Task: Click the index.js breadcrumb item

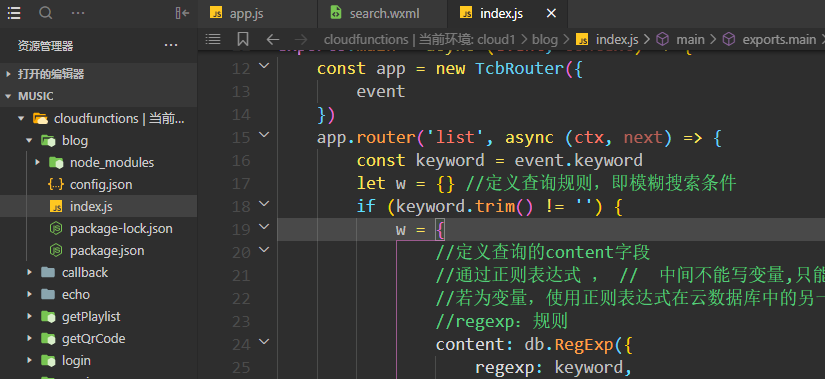Action: click(x=607, y=39)
